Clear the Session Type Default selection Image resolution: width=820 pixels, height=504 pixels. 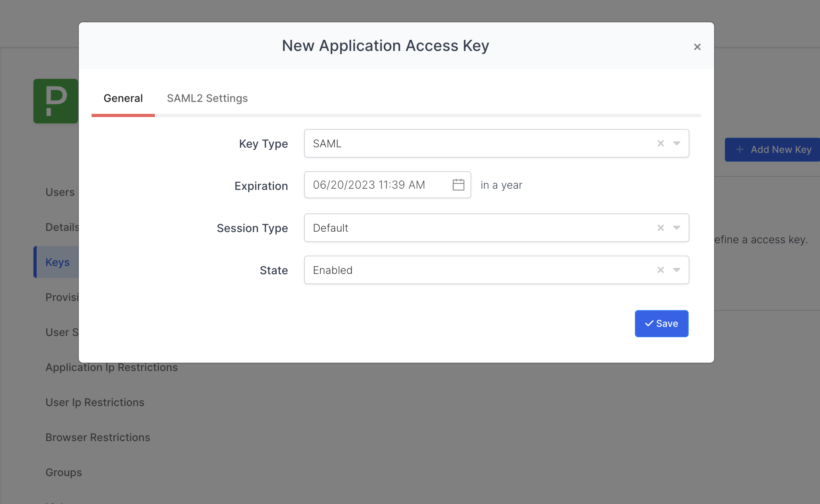click(660, 228)
